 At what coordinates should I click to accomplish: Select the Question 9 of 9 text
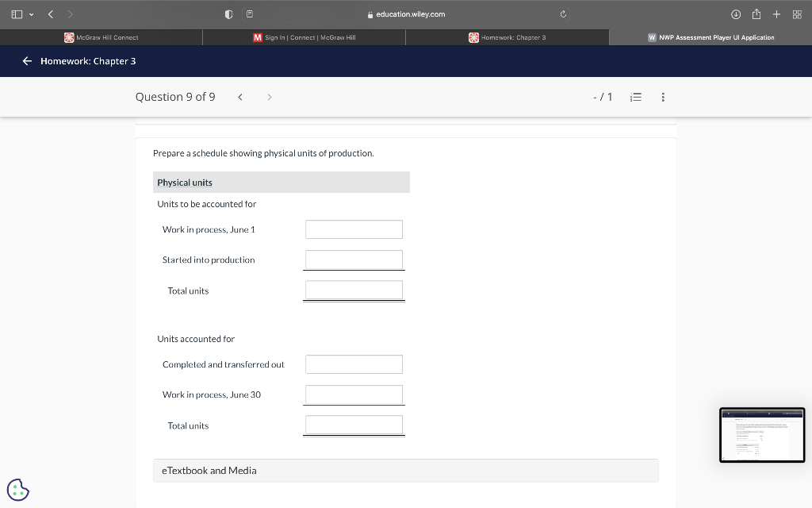click(175, 97)
